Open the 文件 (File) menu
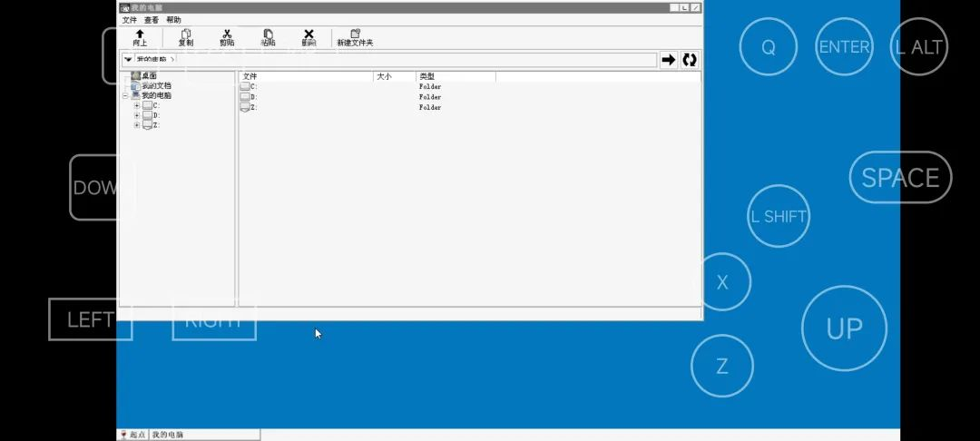Viewport: 980px width, 441px height. click(x=130, y=20)
